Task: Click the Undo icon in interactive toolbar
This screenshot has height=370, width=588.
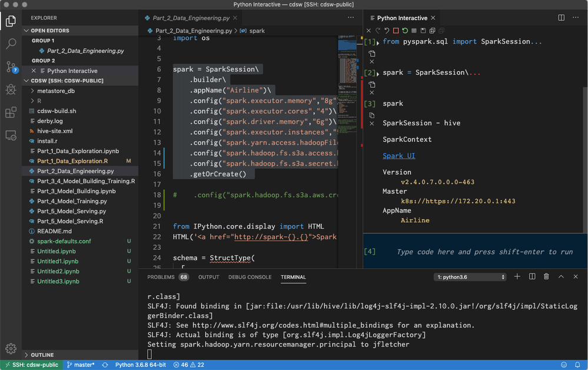Action: click(387, 31)
